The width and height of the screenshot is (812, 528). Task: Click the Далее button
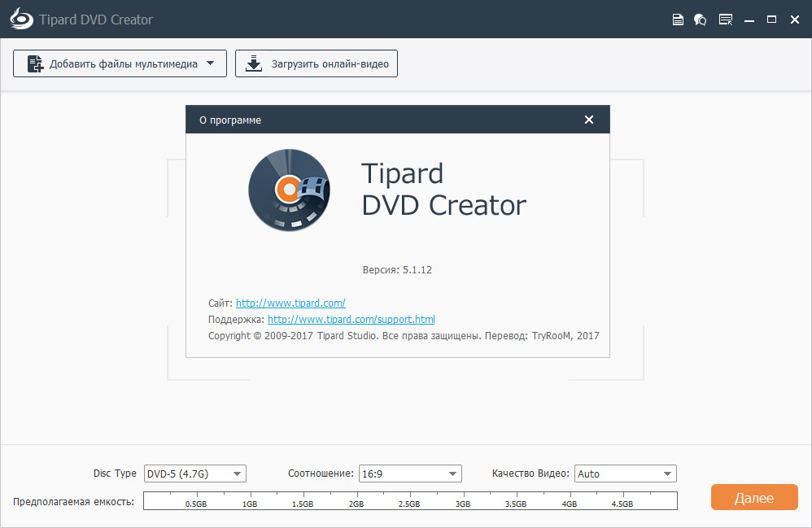(x=754, y=497)
